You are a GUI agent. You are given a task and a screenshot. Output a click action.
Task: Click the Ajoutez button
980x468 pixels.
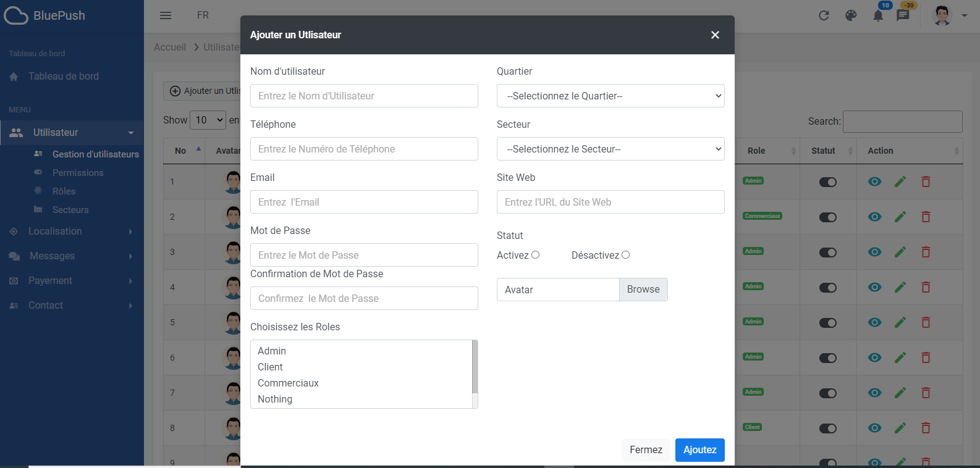(x=699, y=449)
